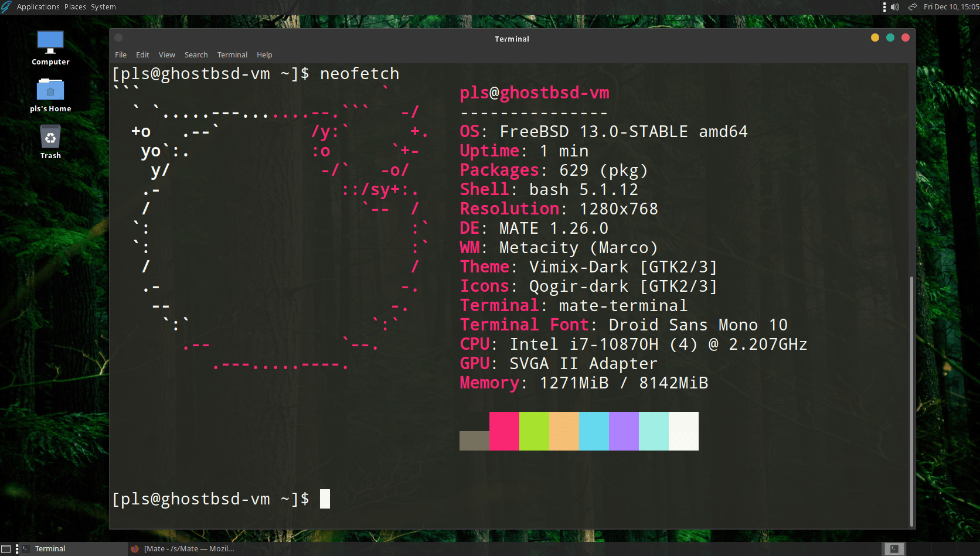Open the Terminal menu in the menu bar
Viewport: 980px width, 556px height.
(232, 54)
